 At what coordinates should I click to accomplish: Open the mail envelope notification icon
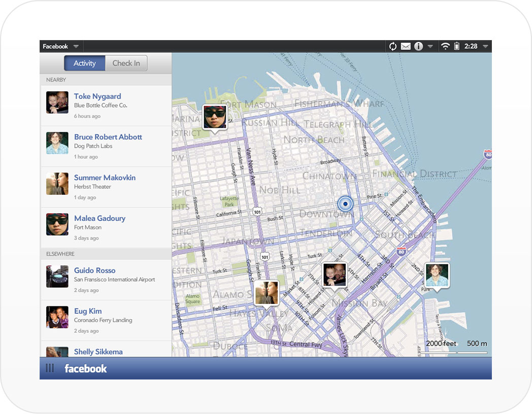pos(406,46)
